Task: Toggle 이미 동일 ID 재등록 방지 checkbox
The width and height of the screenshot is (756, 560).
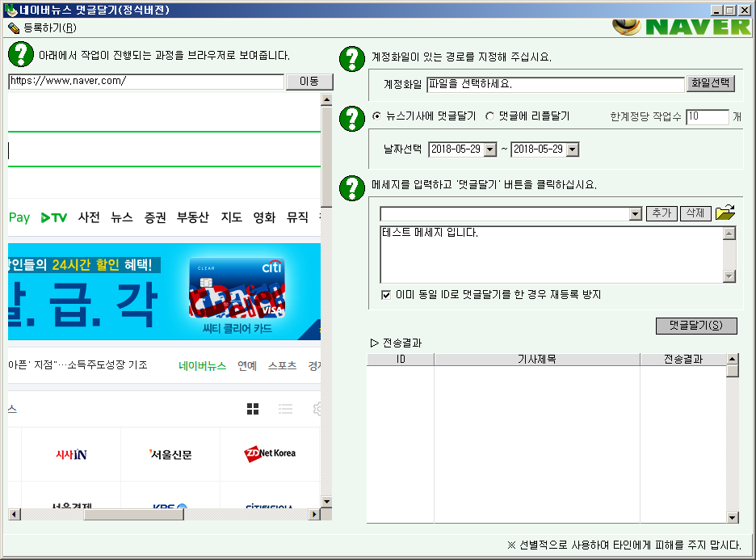Action: click(386, 295)
